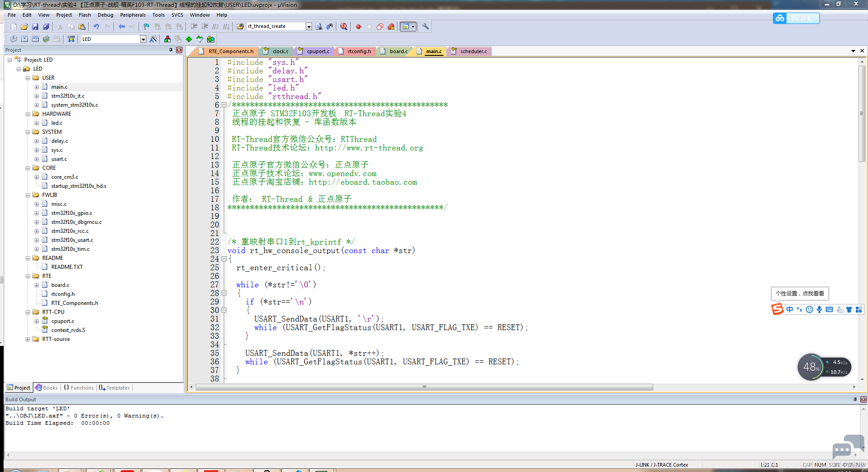
Task: Expand the RTT-source folder
Action: coord(28,339)
